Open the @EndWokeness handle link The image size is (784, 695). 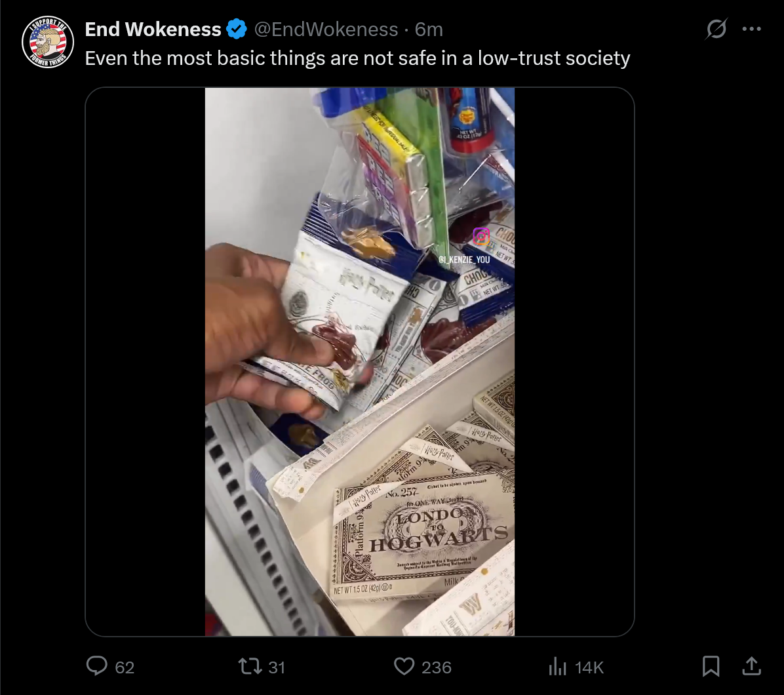(326, 30)
